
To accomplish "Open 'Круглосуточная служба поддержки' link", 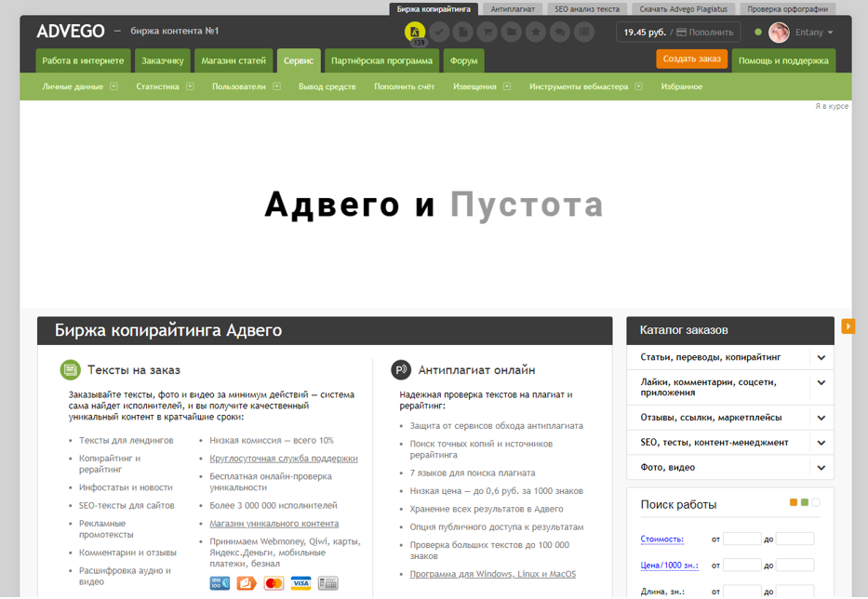I will [x=284, y=459].
